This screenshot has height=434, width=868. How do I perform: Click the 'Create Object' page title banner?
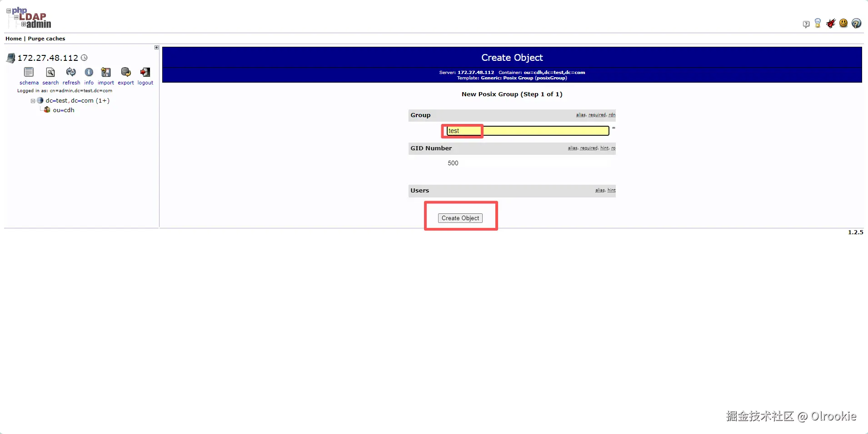pyautogui.click(x=512, y=58)
